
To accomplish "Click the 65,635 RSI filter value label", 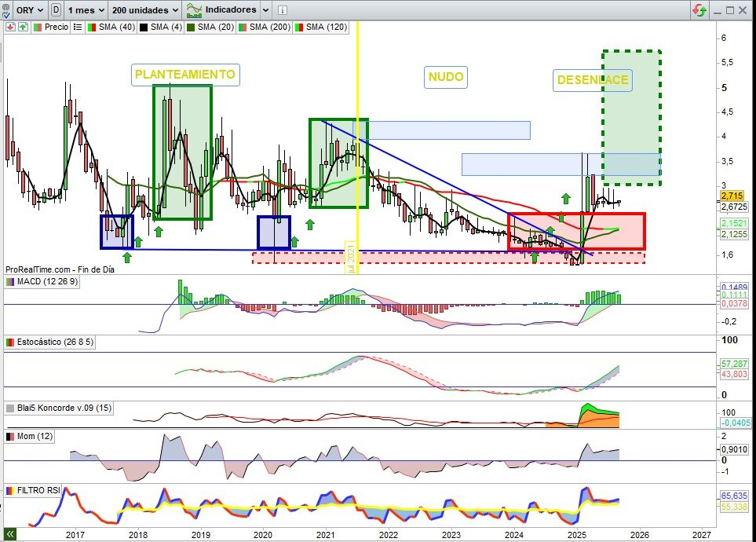I will tap(734, 496).
